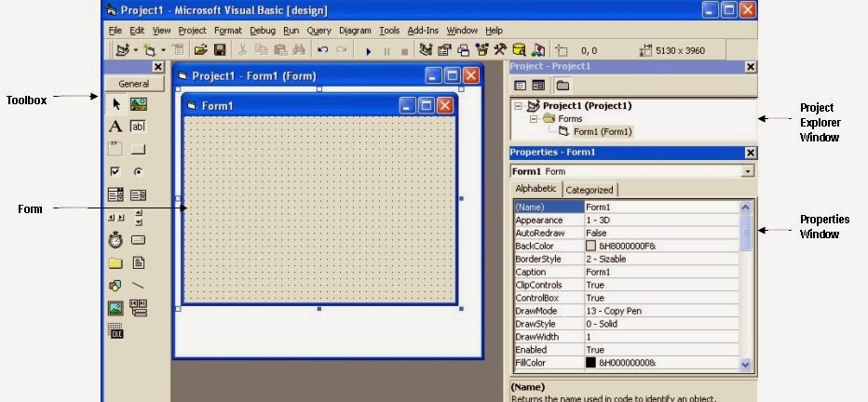Viewport: 868px width, 402px height.
Task: Click View Object in Project Explorer
Action: click(x=538, y=86)
